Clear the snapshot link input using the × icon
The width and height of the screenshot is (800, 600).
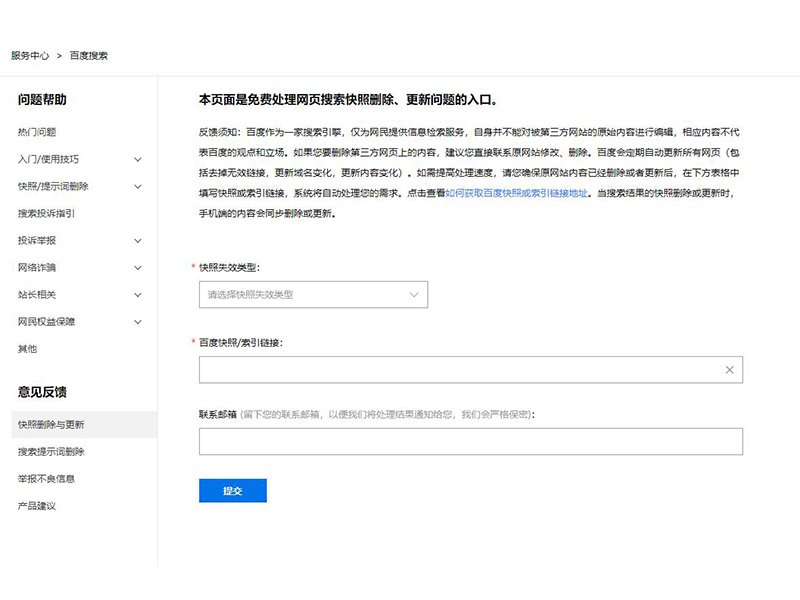click(x=730, y=370)
